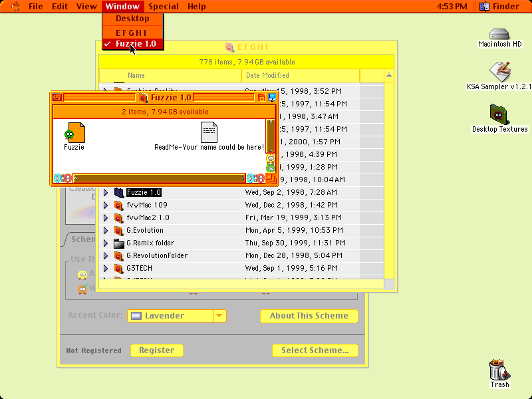Viewport: 532px width, 399px height.
Task: Choose E F G H I from Window menu
Action: (x=132, y=33)
